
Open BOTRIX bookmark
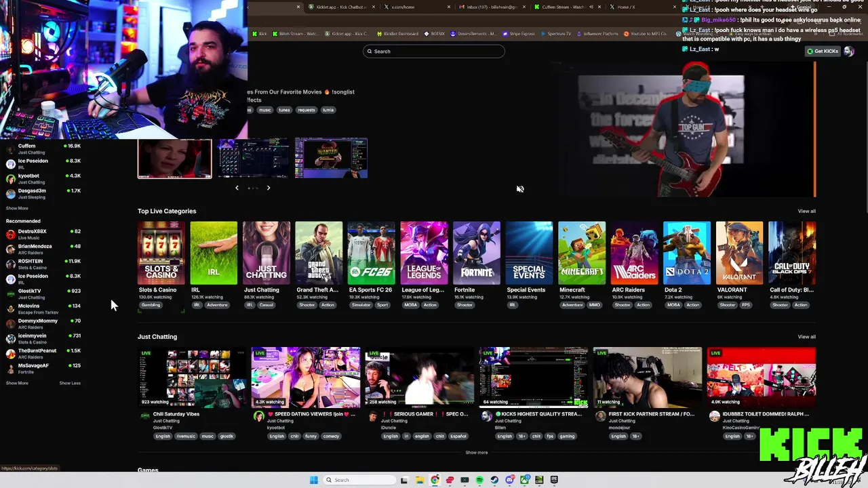tap(435, 34)
